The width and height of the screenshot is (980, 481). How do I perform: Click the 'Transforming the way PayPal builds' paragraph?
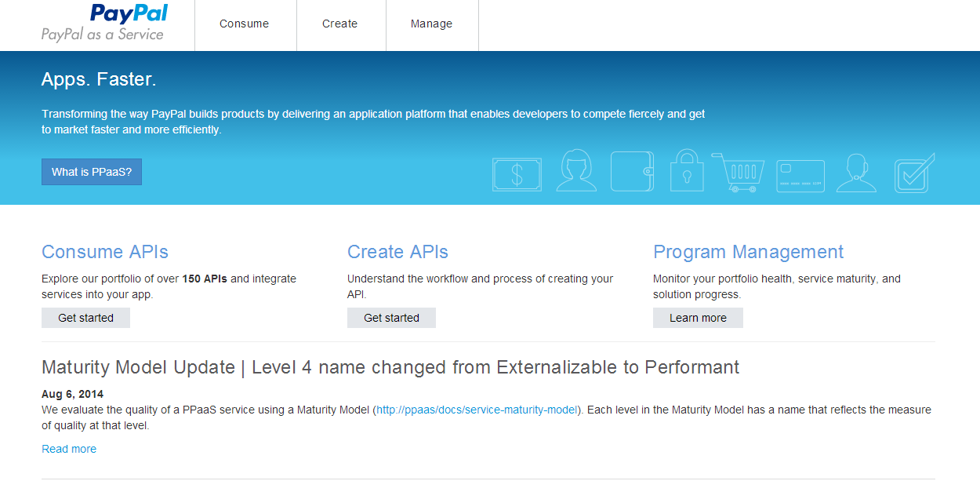pos(373,122)
